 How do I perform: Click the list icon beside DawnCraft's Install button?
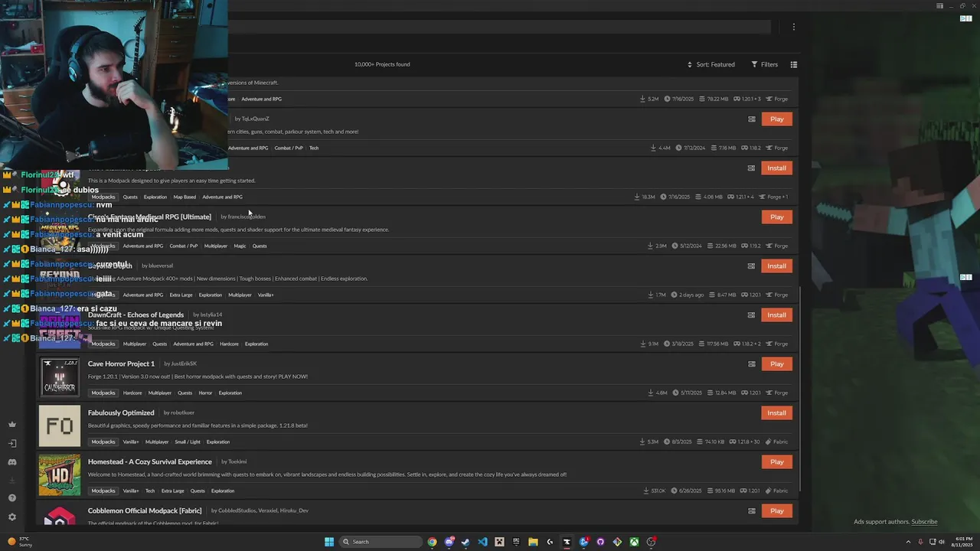click(752, 315)
